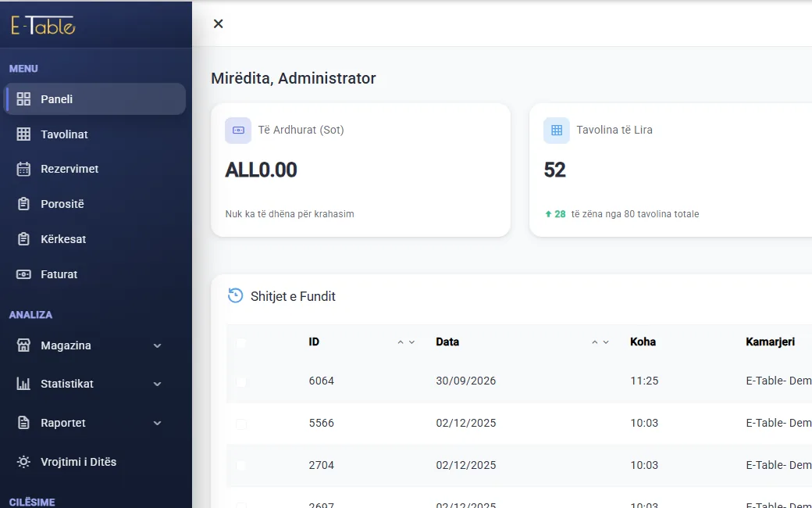Check the box for sale 6064
Screen dimensions: 812x508
coord(240,381)
